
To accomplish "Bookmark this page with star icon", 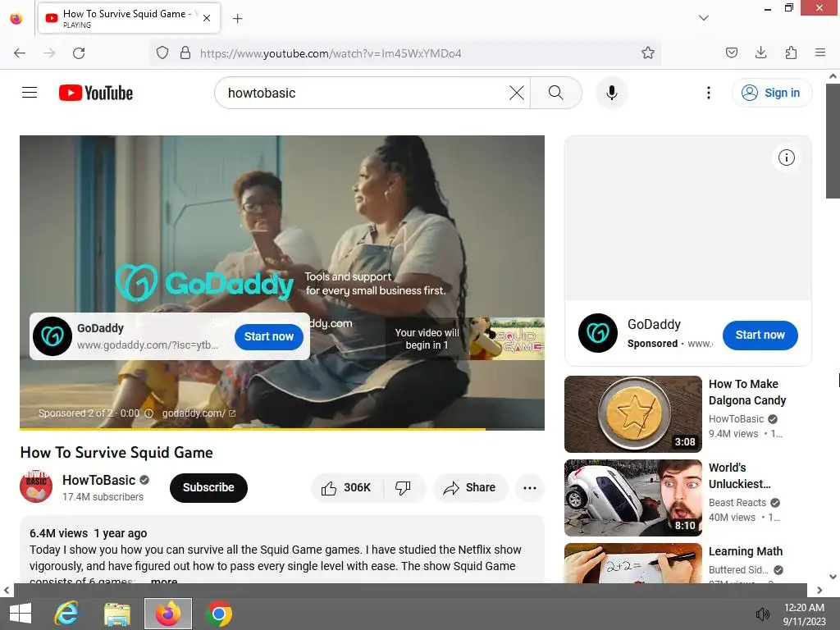I will coord(648,53).
